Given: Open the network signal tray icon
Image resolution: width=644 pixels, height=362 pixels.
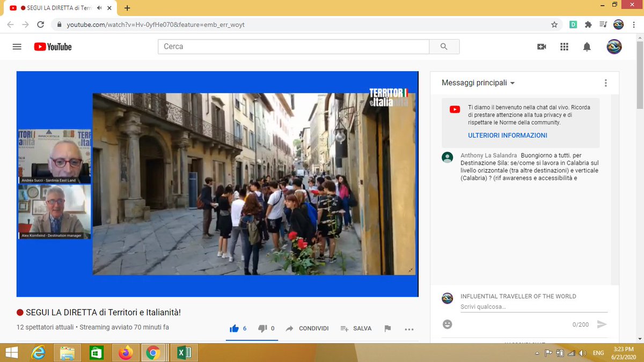Looking at the screenshot, I should point(571,353).
